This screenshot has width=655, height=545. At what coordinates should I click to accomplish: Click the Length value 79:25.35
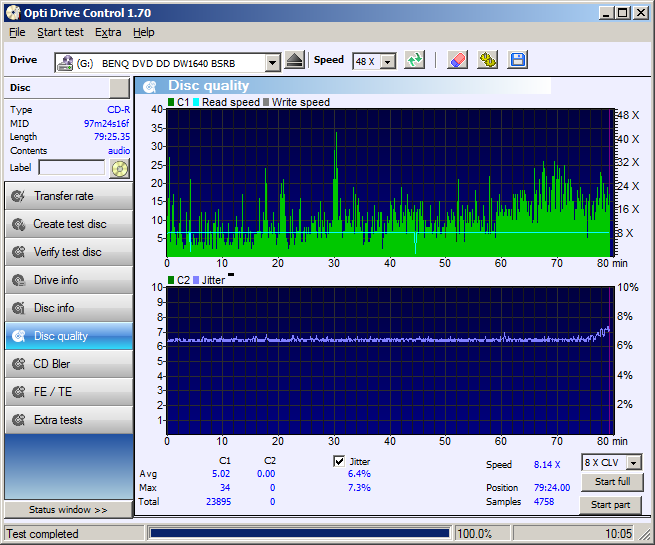(112, 137)
